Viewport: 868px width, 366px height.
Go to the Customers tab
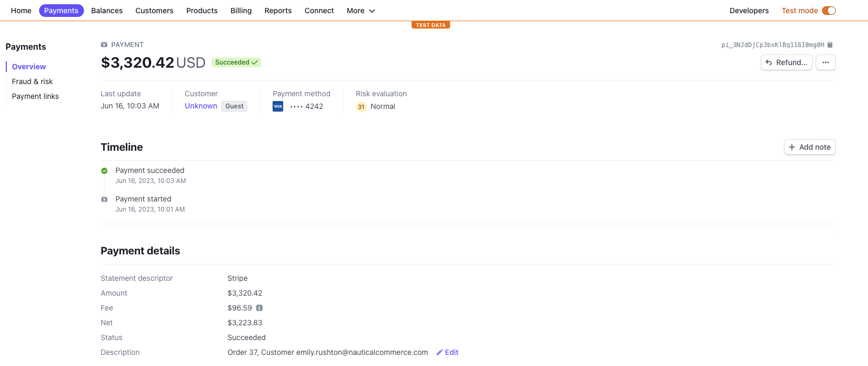point(154,11)
